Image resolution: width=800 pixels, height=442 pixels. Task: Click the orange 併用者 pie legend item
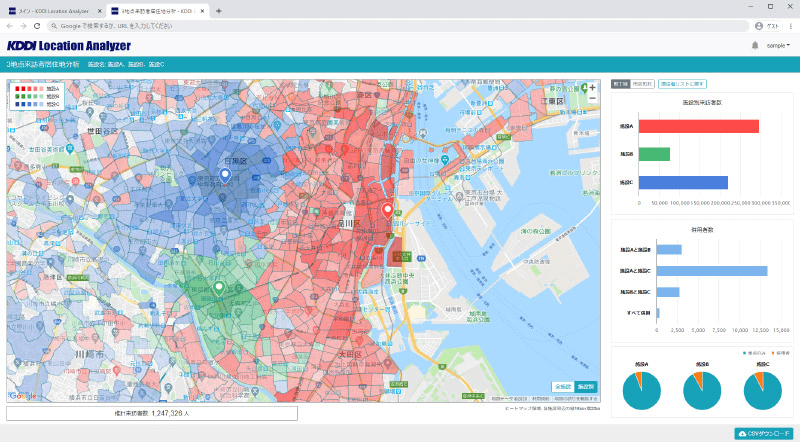coord(781,353)
